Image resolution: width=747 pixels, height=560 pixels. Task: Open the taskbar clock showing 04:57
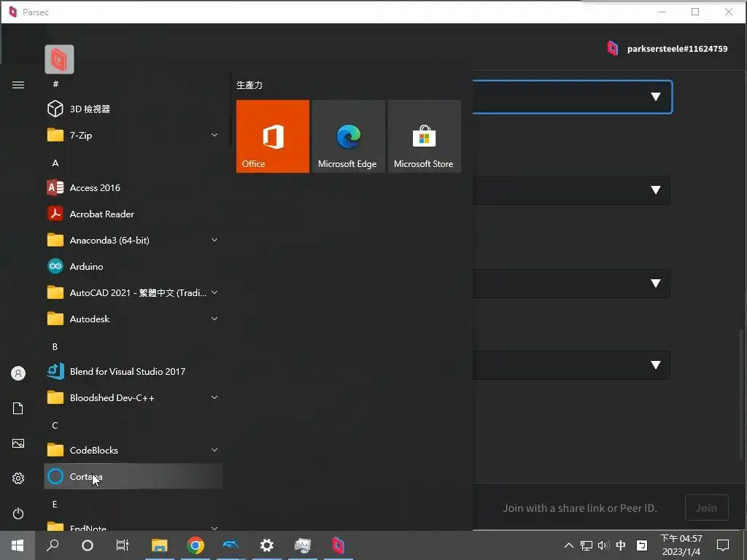681,545
